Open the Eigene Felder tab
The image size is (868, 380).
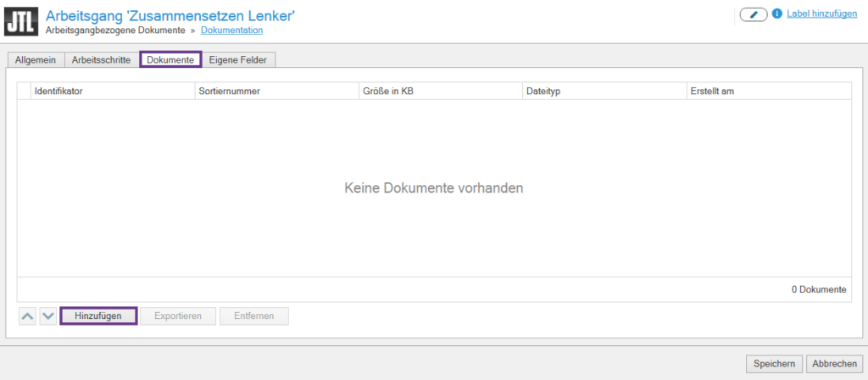pos(238,60)
